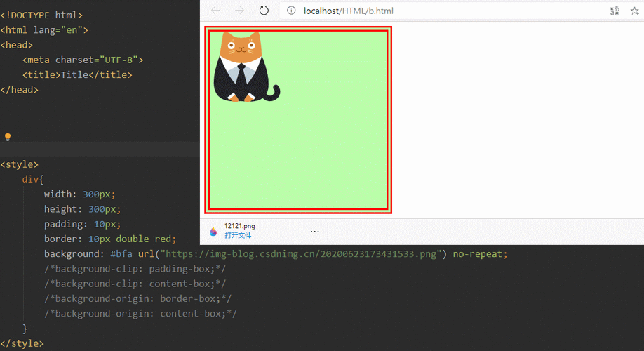Click the #bfa color value in code
The width and height of the screenshot is (644, 351).
click(121, 253)
